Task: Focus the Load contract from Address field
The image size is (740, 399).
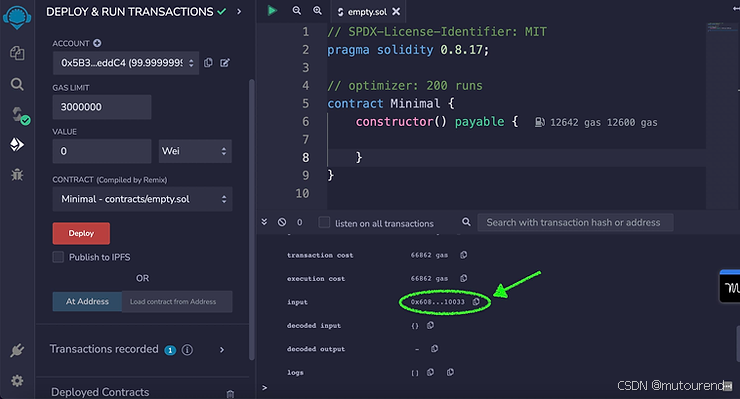Action: click(177, 301)
